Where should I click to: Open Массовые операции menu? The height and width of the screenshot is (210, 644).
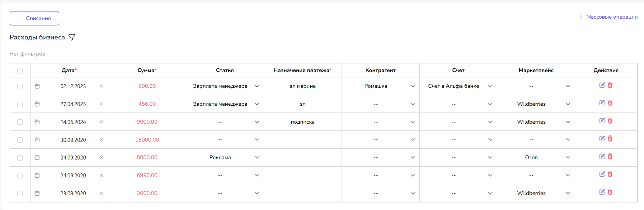(x=608, y=17)
